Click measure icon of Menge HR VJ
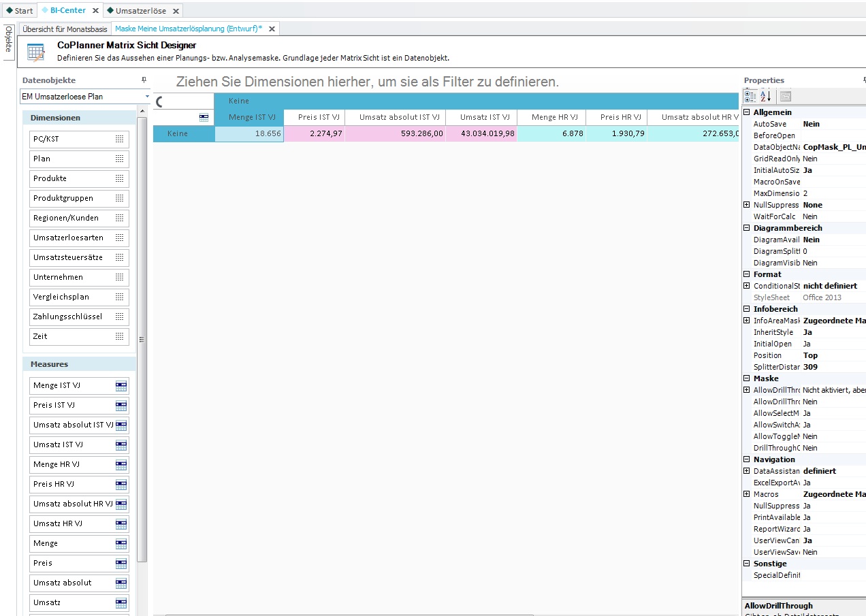Viewport: 866px width, 616px height. (x=121, y=464)
